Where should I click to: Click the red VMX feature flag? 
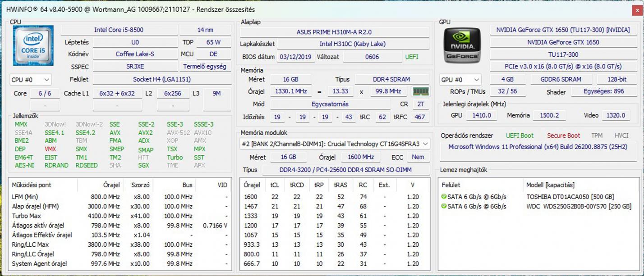(51, 149)
